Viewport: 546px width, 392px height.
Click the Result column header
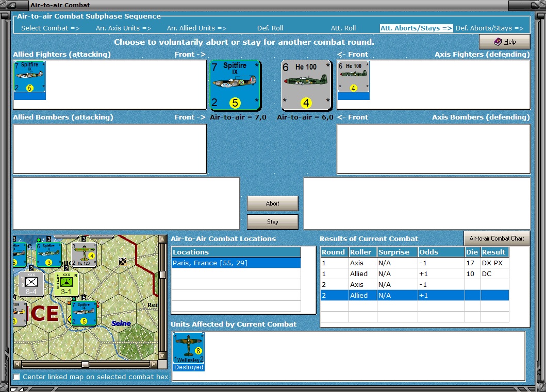495,252
